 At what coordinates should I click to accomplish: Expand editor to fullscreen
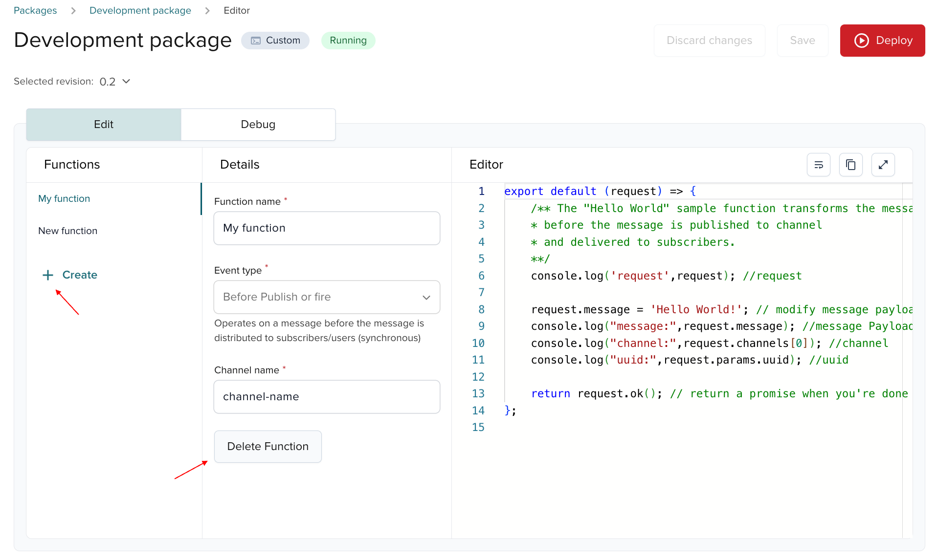[x=883, y=165]
